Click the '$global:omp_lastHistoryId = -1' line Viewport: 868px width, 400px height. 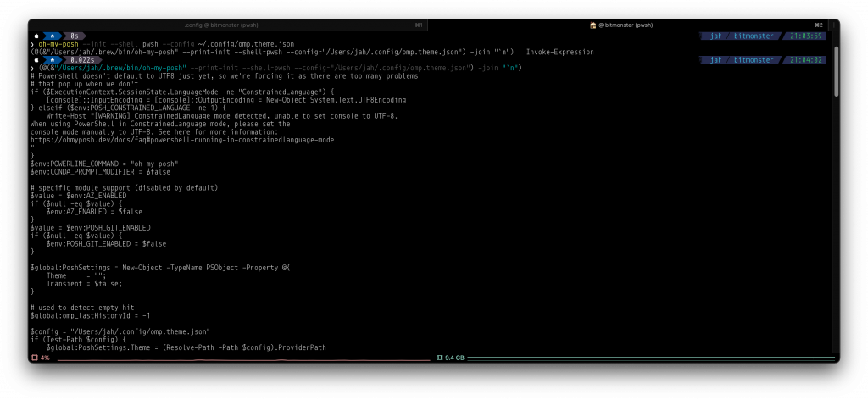(90, 315)
